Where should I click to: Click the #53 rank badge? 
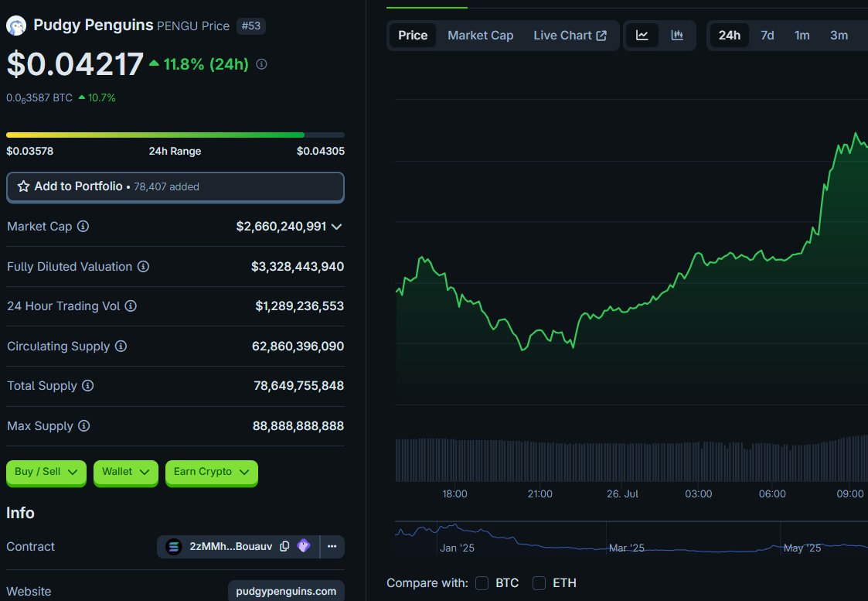tap(250, 26)
